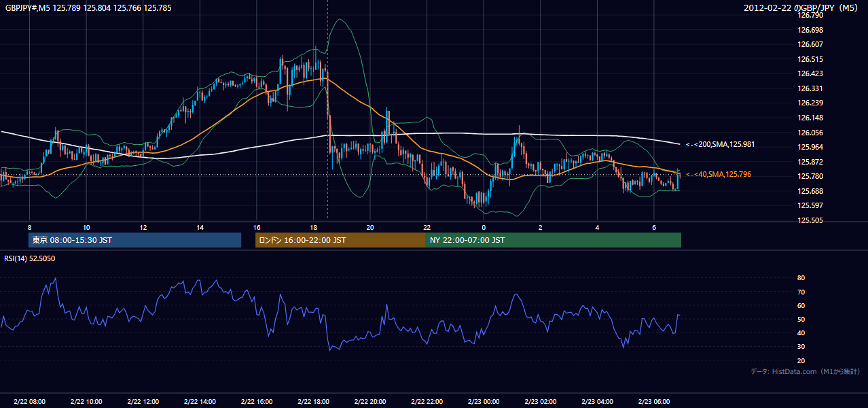This screenshot has width=868, height=408.
Task: Click price axis label 126.056
Action: [810, 133]
